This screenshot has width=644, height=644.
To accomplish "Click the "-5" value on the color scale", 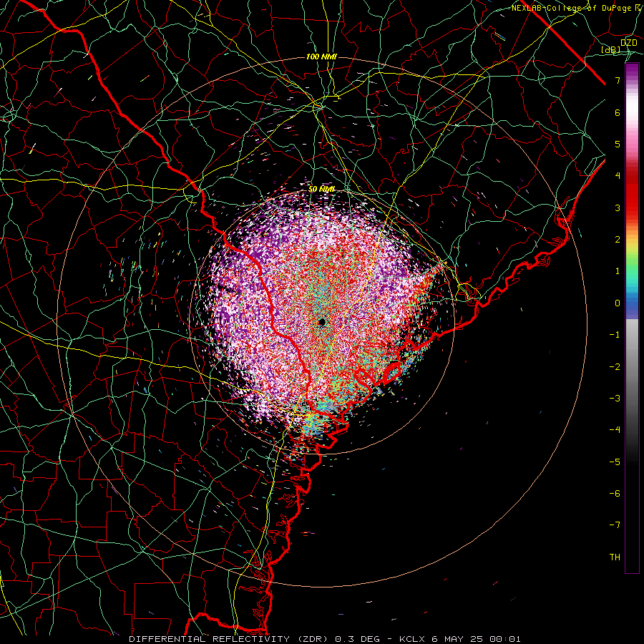I will coord(615,462).
